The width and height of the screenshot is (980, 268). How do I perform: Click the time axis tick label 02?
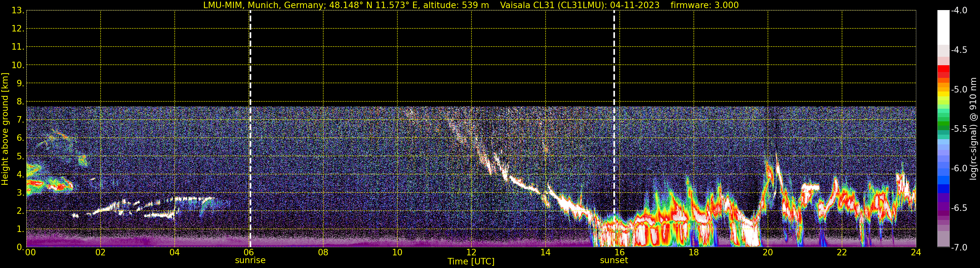[100, 252]
